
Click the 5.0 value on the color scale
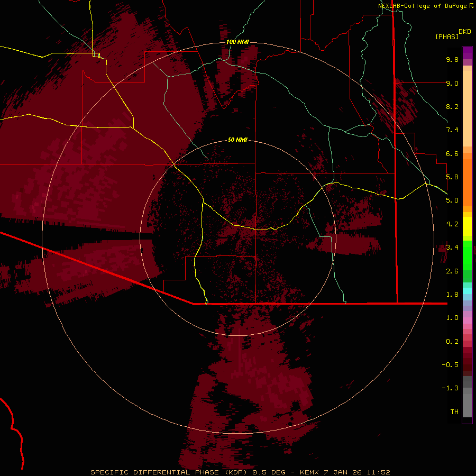point(452,200)
